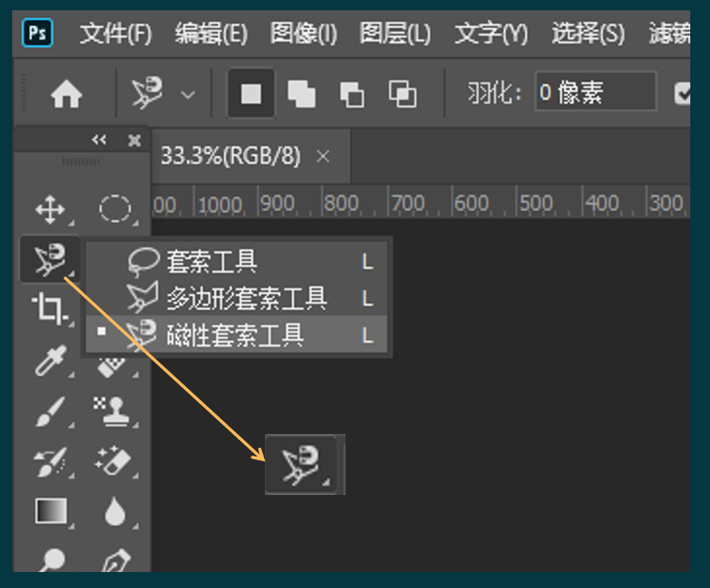
Task: Collapse the toolbar with double-arrow
Action: [x=99, y=140]
